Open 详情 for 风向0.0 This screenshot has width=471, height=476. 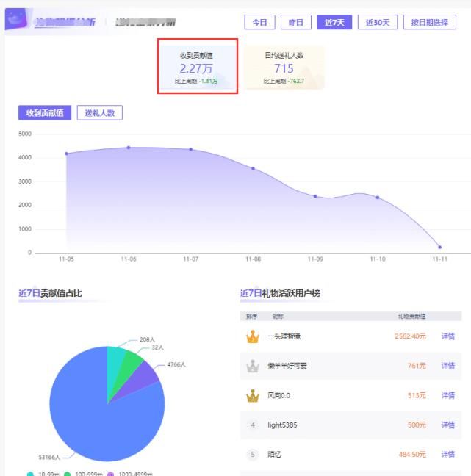tap(448, 395)
